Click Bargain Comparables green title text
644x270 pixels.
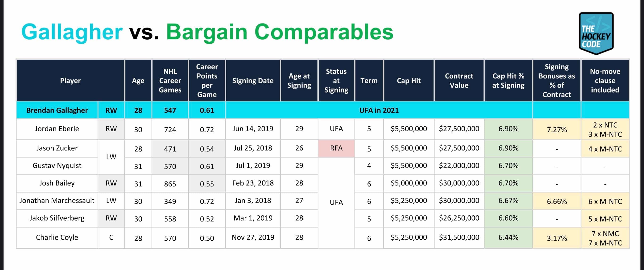pos(280,32)
